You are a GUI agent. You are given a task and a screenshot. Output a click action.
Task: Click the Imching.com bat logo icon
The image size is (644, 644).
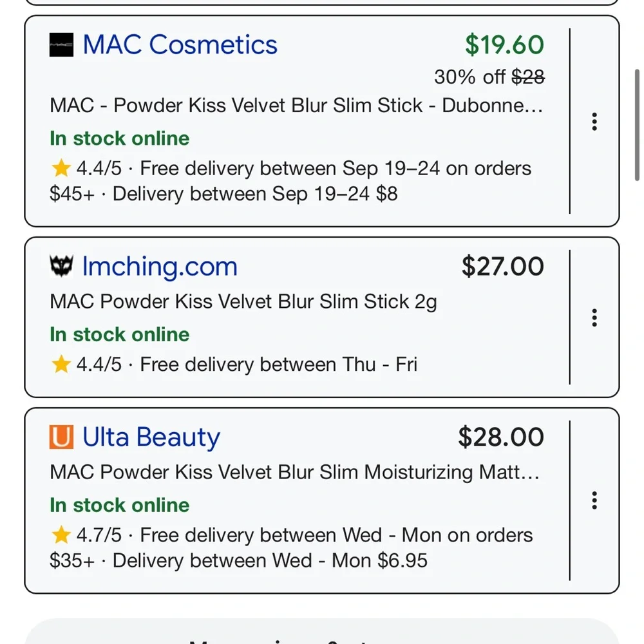point(62,267)
